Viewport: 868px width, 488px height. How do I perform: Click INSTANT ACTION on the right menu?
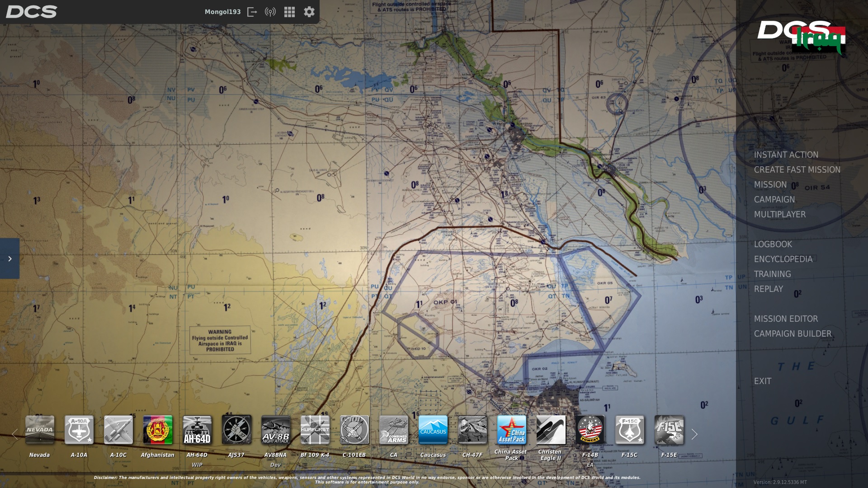tap(786, 155)
